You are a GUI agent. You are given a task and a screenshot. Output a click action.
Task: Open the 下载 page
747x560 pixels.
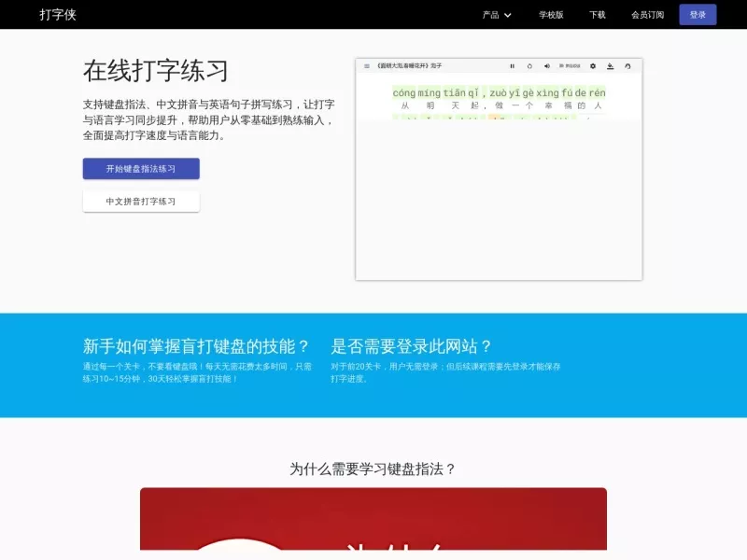click(x=597, y=15)
